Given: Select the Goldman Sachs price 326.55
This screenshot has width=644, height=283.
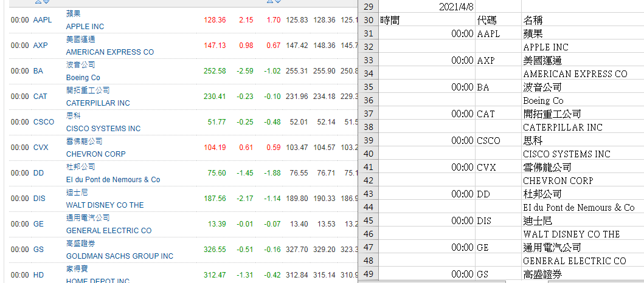Looking at the screenshot, I should (x=215, y=250).
